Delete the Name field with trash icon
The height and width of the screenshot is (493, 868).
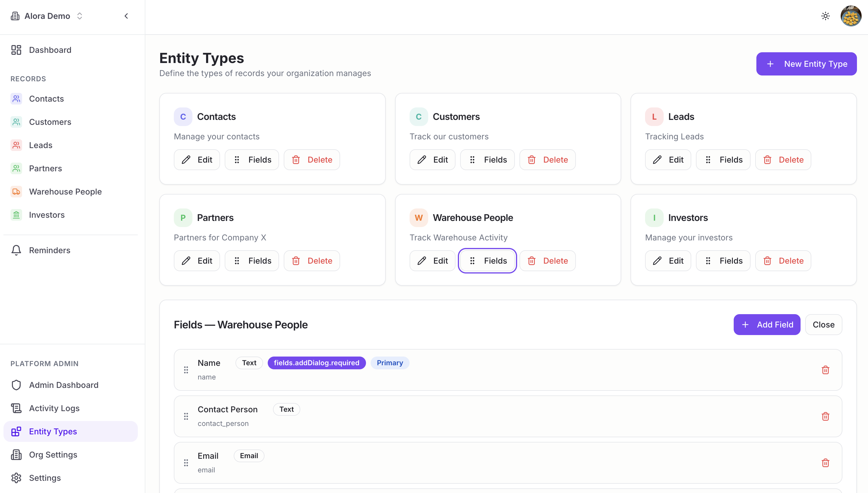(825, 370)
